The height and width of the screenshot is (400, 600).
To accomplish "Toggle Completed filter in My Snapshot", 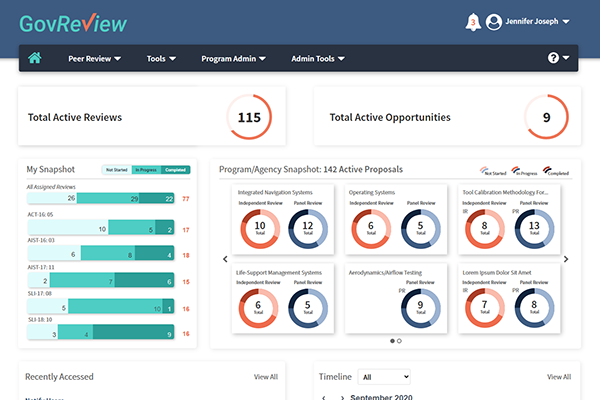I will tap(176, 170).
